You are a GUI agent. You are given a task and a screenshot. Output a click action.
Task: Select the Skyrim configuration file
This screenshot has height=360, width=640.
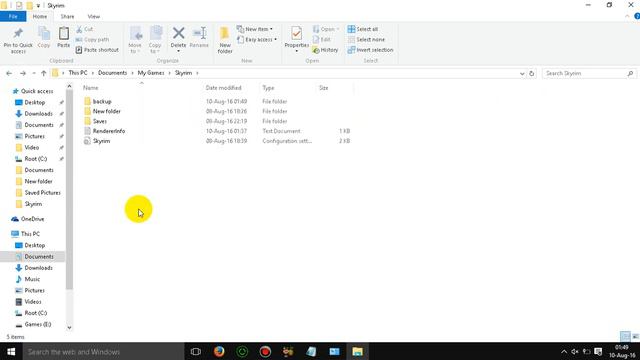click(101, 141)
